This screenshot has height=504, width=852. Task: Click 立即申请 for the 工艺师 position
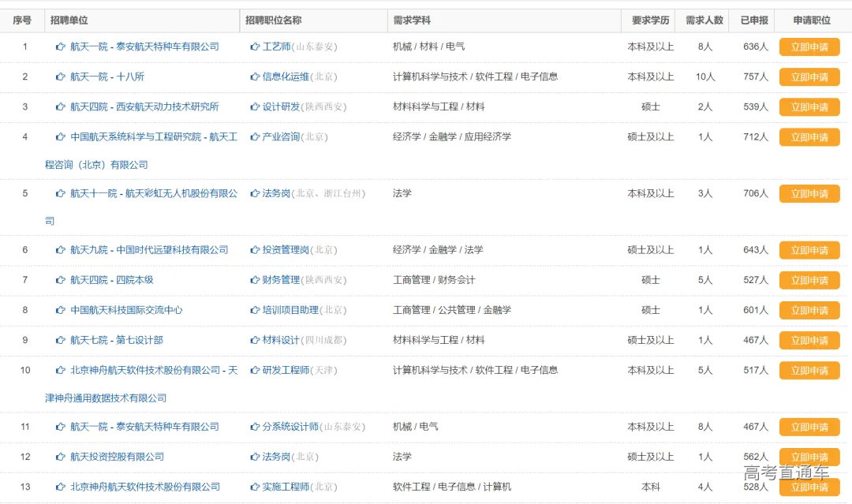[809, 47]
